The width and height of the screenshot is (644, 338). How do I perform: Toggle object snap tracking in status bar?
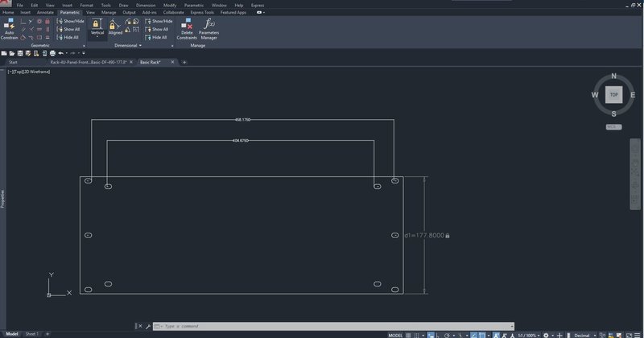pos(473,335)
